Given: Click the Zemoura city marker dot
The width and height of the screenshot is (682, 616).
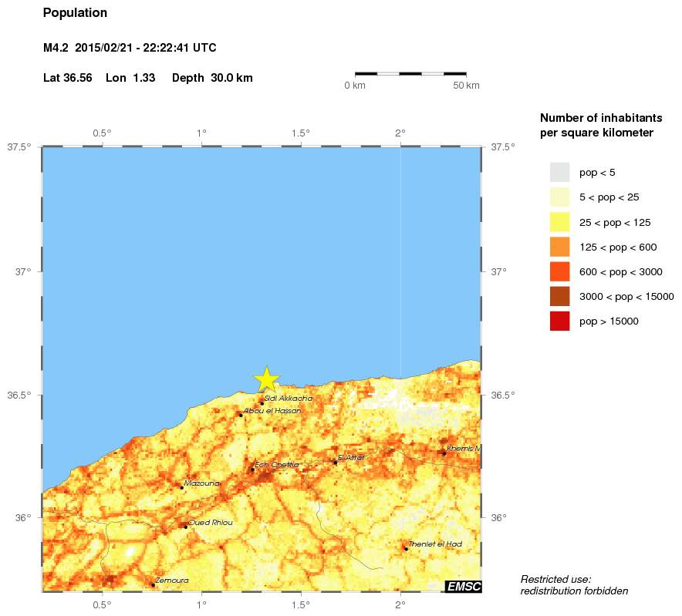Looking at the screenshot, I should point(153,585).
